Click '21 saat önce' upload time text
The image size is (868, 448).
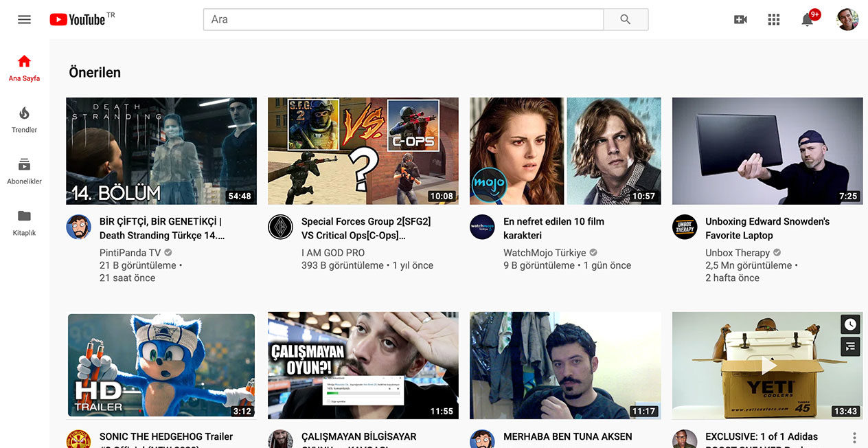pos(127,278)
